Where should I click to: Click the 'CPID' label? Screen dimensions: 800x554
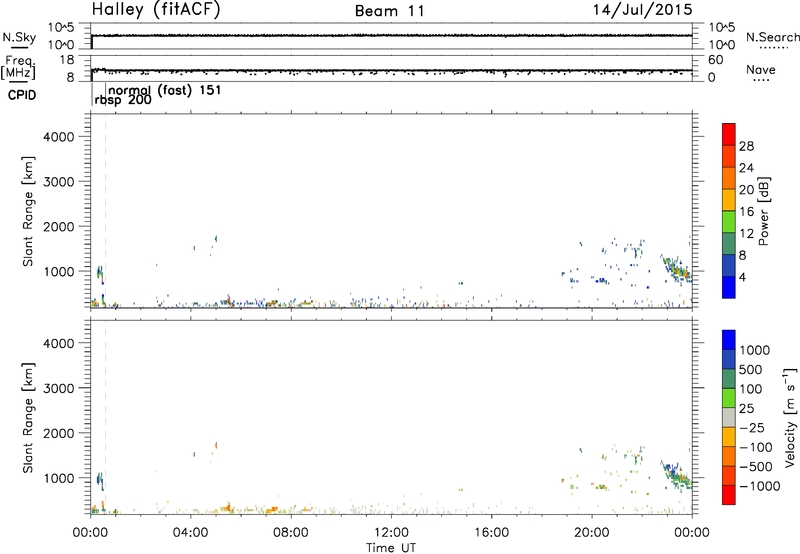22,95
